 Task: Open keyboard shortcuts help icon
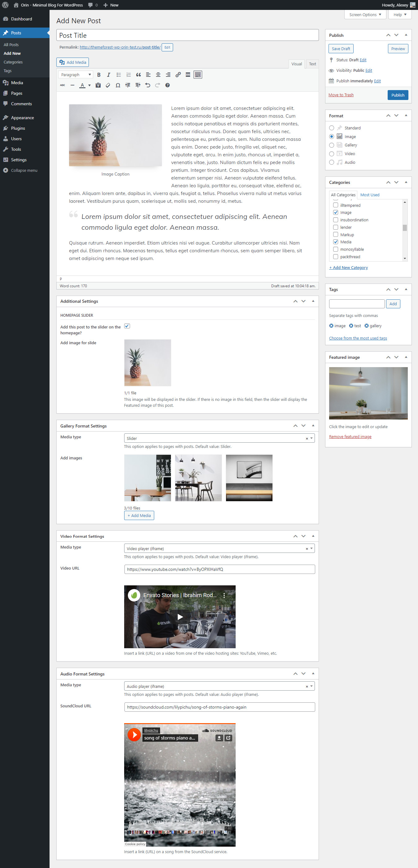[x=167, y=85]
